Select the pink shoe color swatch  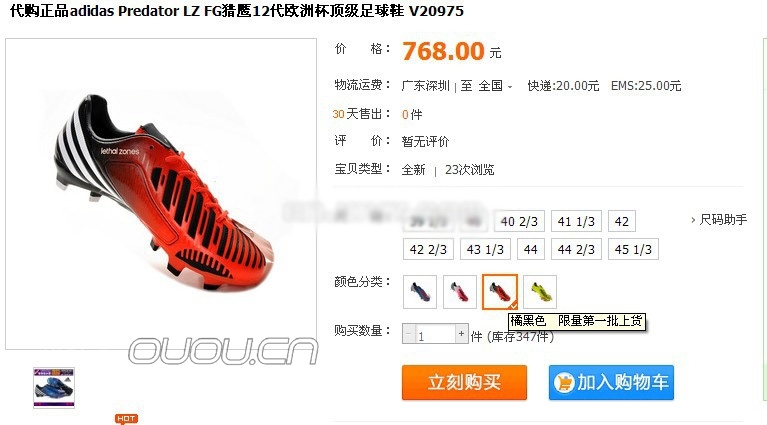point(460,292)
